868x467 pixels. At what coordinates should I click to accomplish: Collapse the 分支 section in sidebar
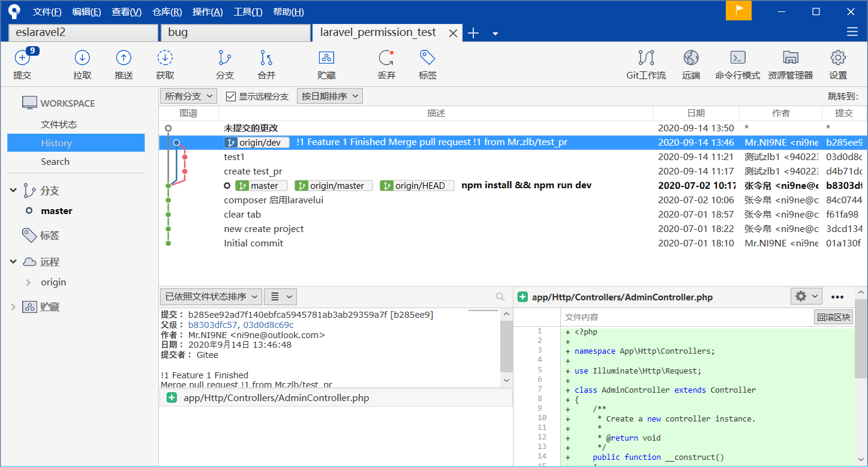(x=13, y=191)
